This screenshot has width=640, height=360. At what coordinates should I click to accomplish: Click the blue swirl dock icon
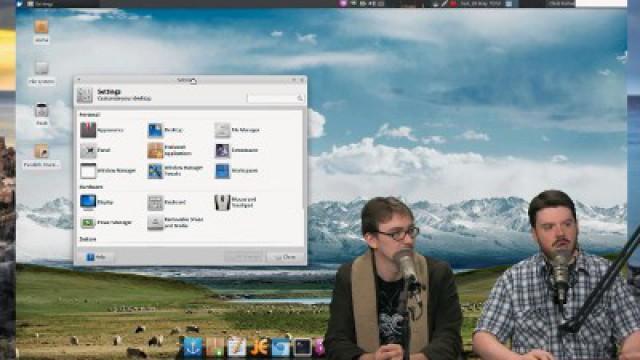[x=281, y=347]
